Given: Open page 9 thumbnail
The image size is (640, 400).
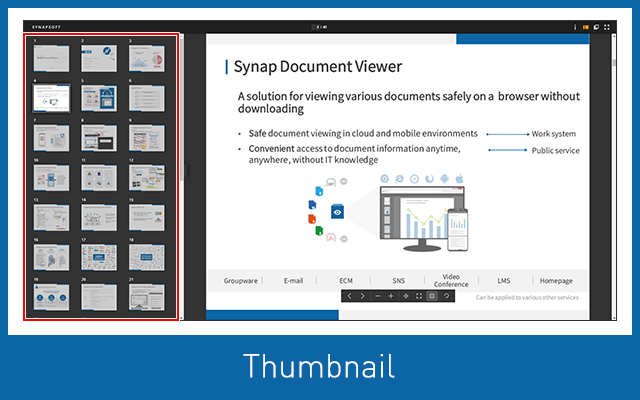Looking at the screenshot, I should pos(147,138).
